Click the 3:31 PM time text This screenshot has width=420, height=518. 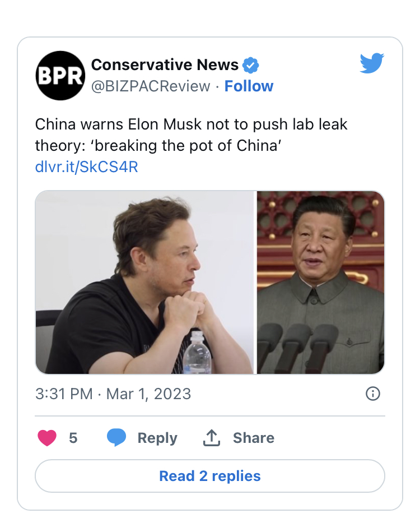[x=64, y=394]
